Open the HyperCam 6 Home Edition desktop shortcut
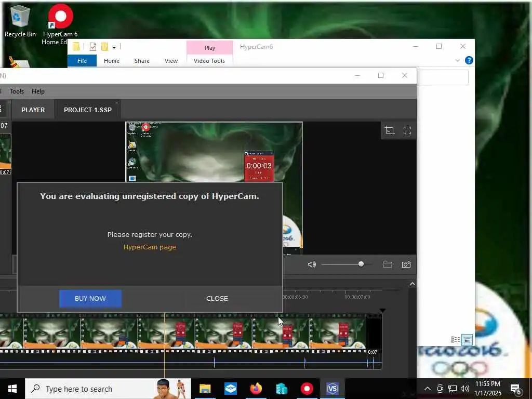The image size is (532, 399). click(60, 24)
